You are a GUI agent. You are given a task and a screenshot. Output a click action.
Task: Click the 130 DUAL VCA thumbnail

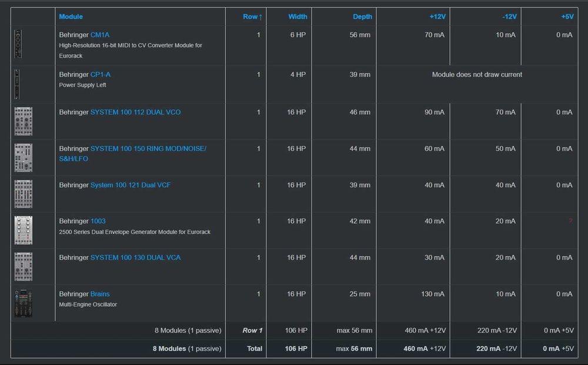(24, 267)
